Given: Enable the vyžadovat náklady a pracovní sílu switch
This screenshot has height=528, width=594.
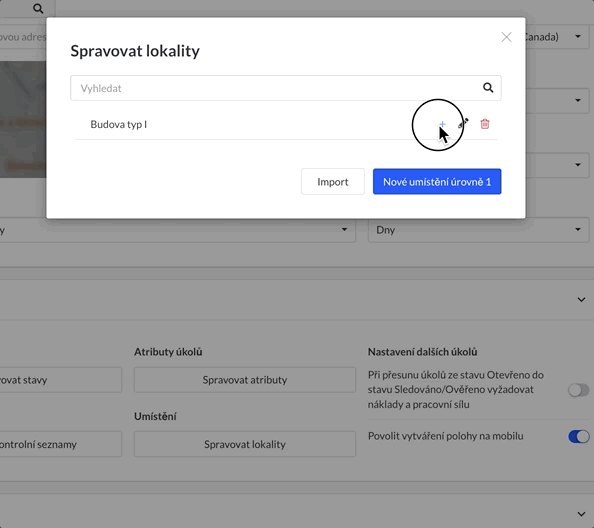Looking at the screenshot, I should click(x=578, y=390).
